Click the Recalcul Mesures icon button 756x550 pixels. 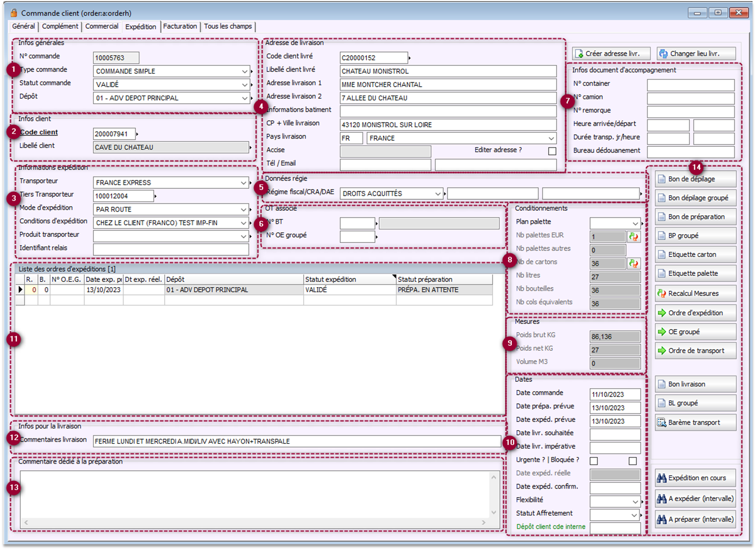[695, 293]
